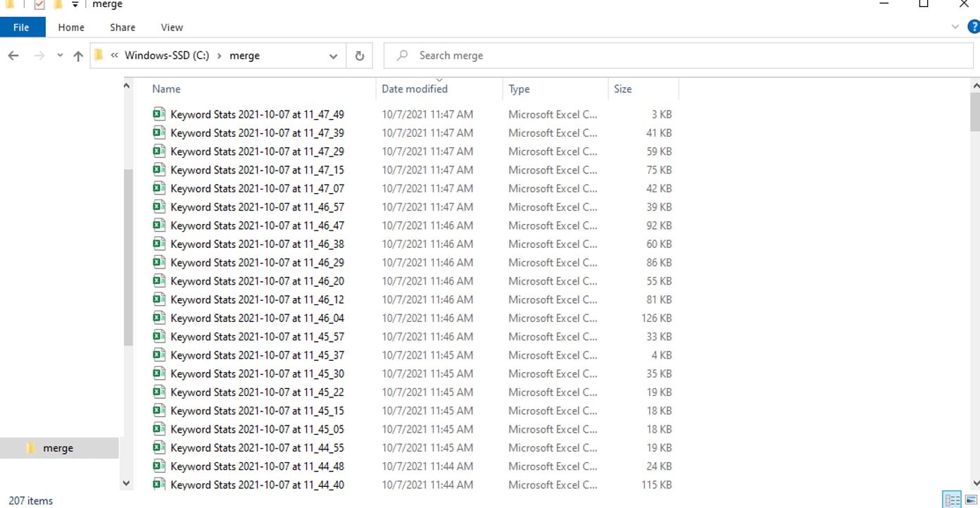Select Excel icon of Keyword Stats 11_46_38

point(159,244)
